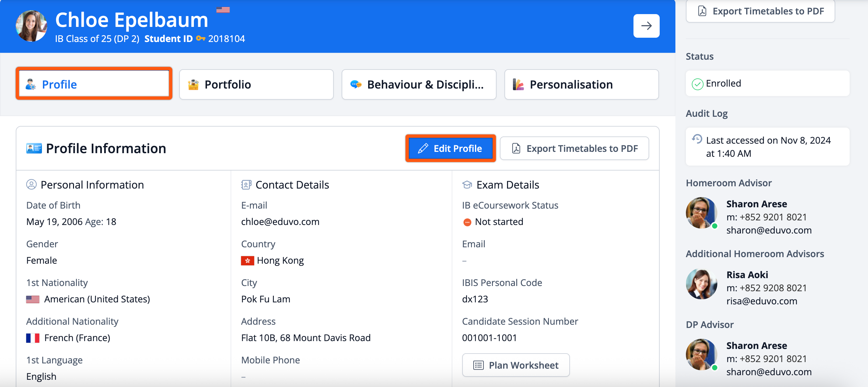This screenshot has width=868, height=387.
Task: Click list icon on Plan Worksheet
Action: pos(478,365)
